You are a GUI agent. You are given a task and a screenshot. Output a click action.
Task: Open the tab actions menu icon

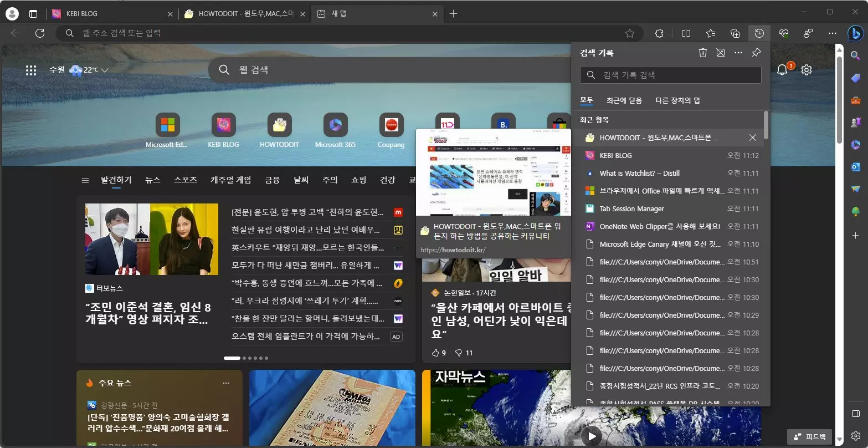(x=33, y=14)
